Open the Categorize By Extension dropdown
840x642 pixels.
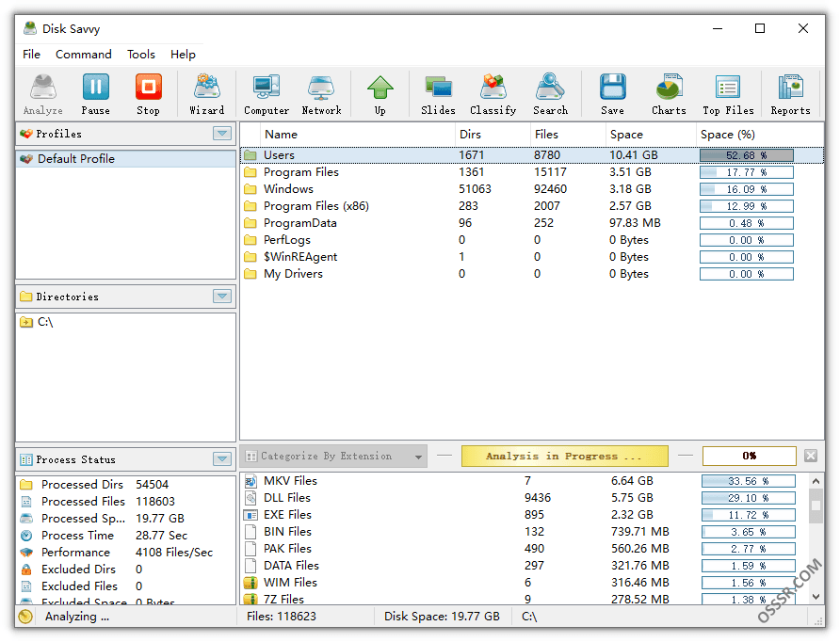pyautogui.click(x=333, y=457)
